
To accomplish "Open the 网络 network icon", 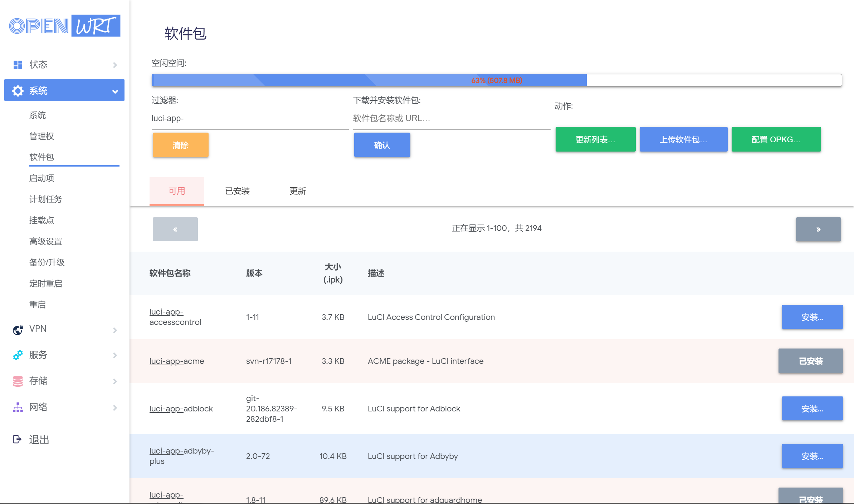I will click(x=18, y=407).
